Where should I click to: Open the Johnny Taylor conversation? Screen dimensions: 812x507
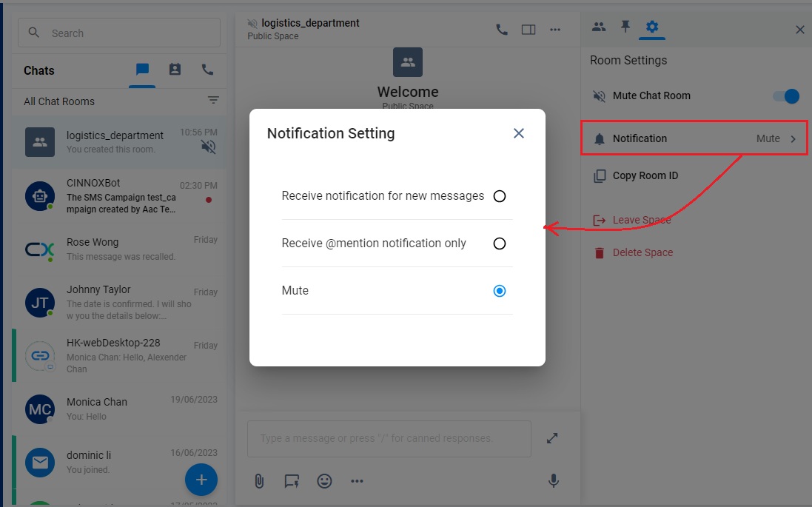(x=119, y=303)
